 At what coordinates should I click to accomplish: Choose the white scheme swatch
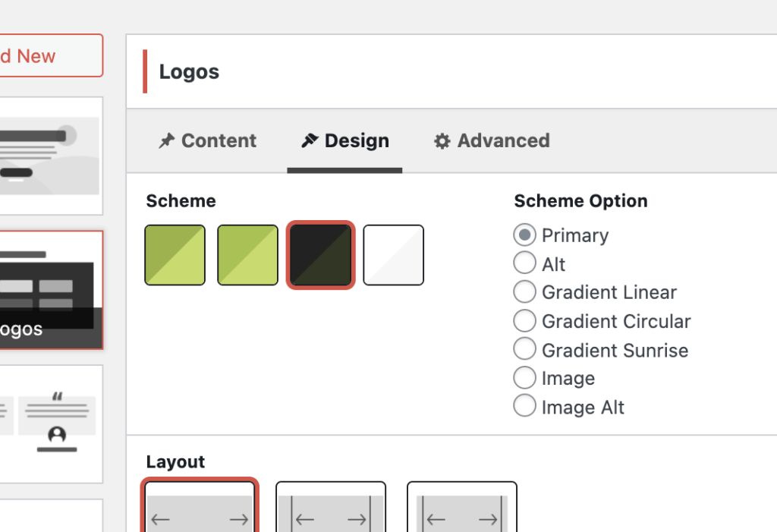pos(393,255)
